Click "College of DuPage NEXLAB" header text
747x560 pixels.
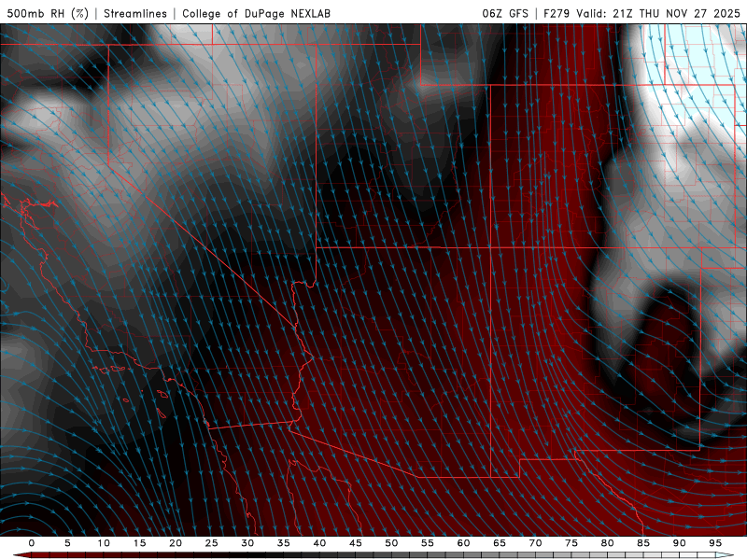coord(256,13)
